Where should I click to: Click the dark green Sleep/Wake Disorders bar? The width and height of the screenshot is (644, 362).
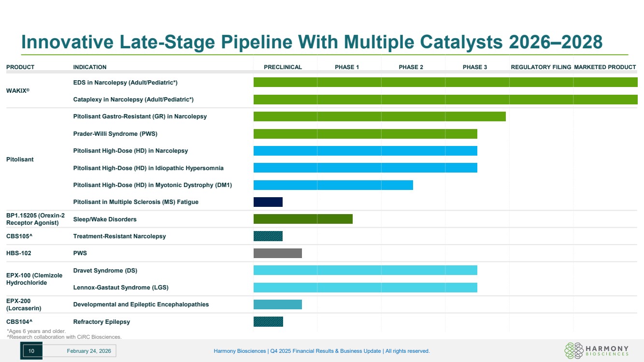(303, 219)
